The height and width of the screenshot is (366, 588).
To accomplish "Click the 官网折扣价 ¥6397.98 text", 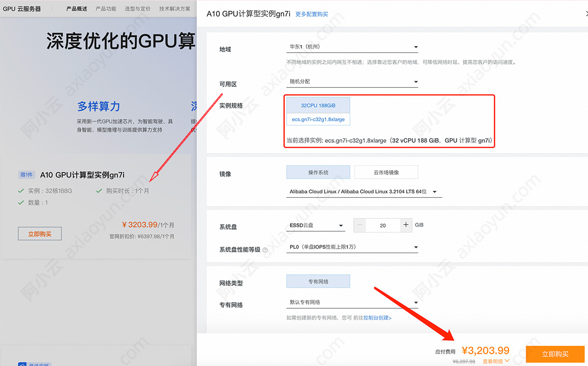I will tap(142, 236).
